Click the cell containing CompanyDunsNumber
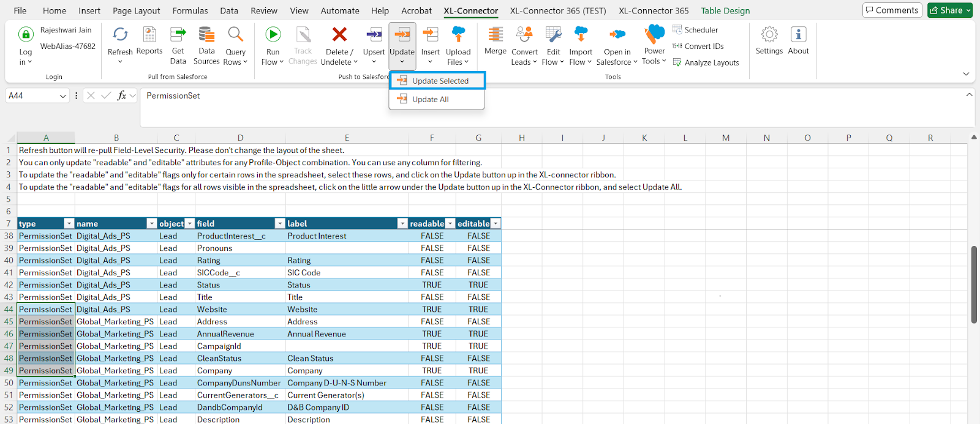The height and width of the screenshot is (424, 980). click(x=239, y=382)
